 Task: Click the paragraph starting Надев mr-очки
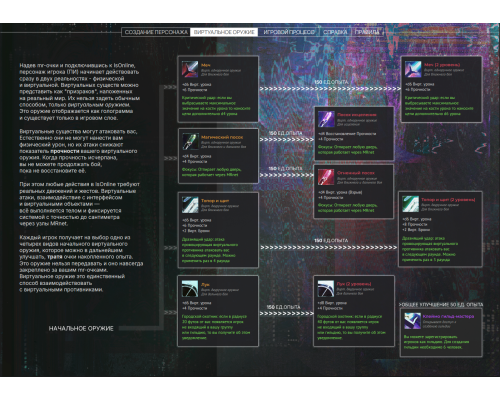pos(79,92)
